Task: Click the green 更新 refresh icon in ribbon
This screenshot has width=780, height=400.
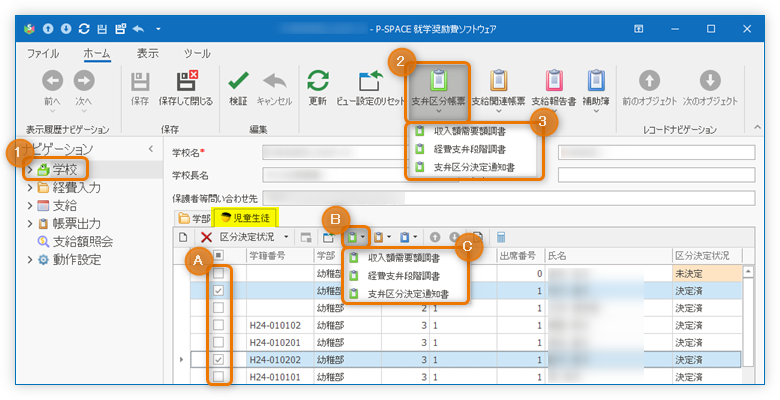Action: (x=318, y=81)
